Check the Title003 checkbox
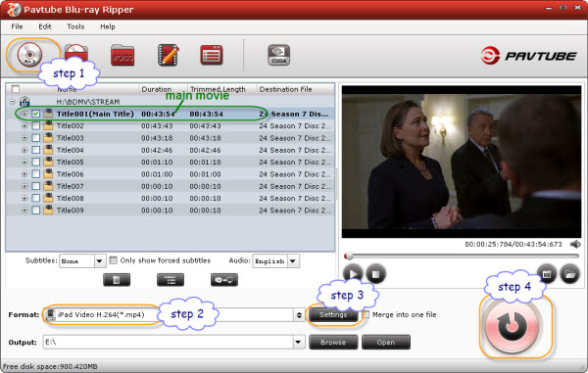 click(x=36, y=138)
